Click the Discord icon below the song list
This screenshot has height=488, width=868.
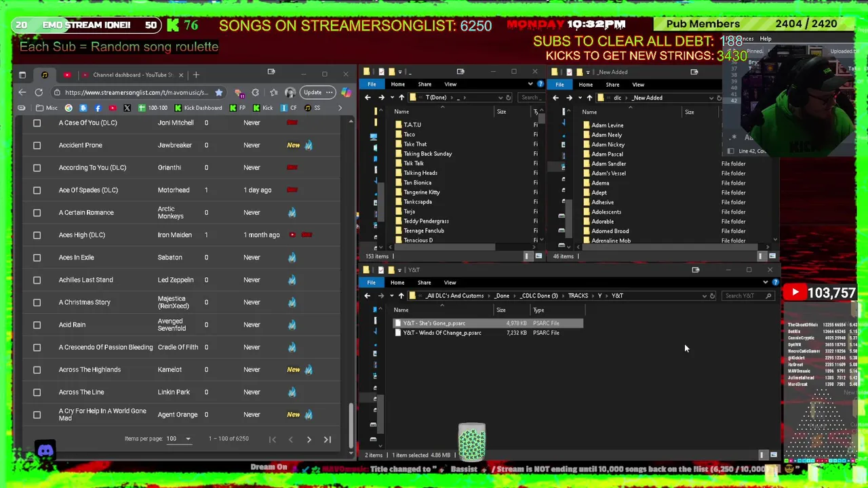[45, 450]
